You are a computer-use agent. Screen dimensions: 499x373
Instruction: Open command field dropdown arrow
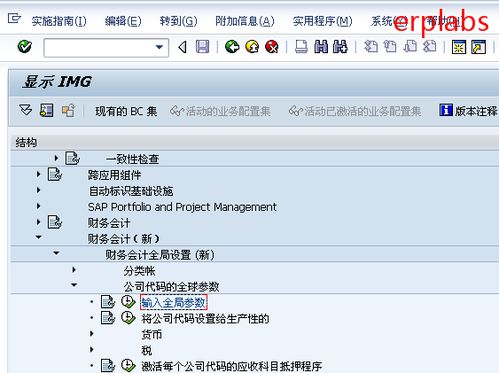click(159, 47)
